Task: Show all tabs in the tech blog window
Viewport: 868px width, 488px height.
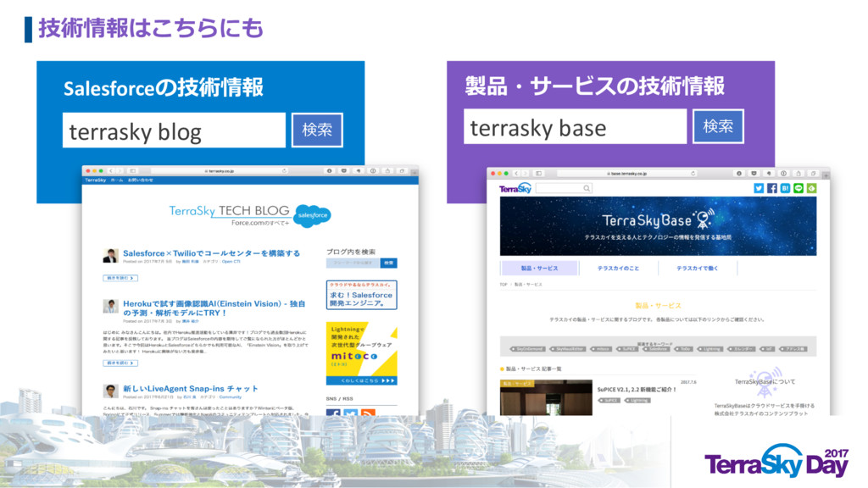Action: click(x=403, y=171)
